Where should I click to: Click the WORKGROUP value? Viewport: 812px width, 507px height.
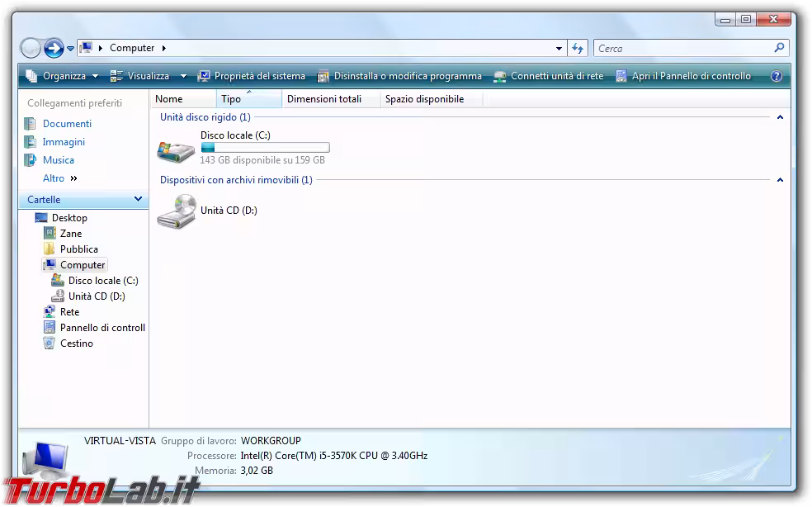[x=271, y=441]
